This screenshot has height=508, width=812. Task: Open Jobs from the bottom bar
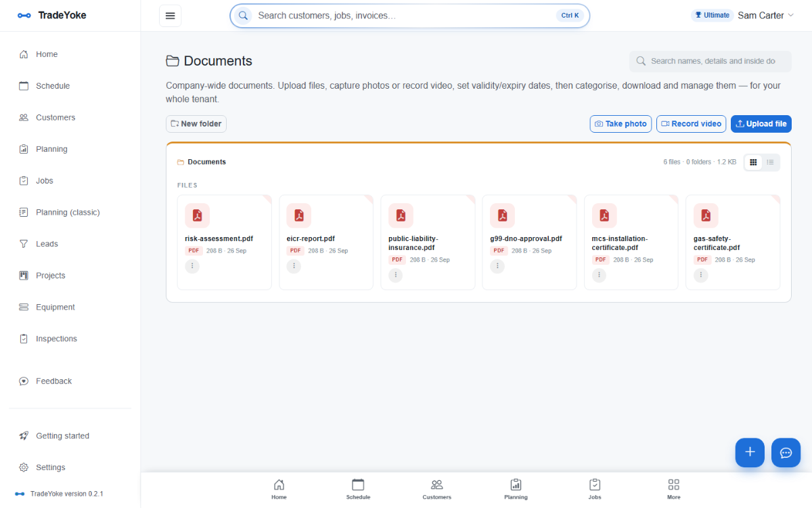click(x=595, y=489)
